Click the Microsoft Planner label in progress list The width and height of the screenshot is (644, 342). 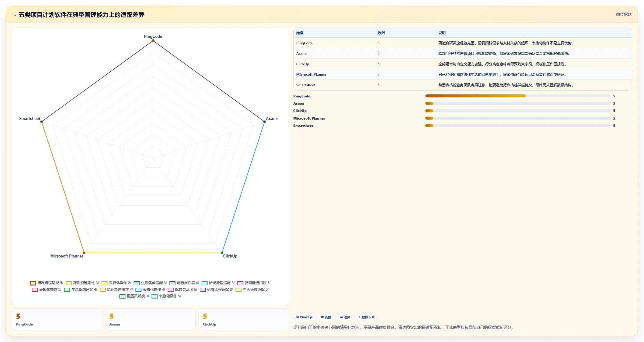(x=309, y=118)
